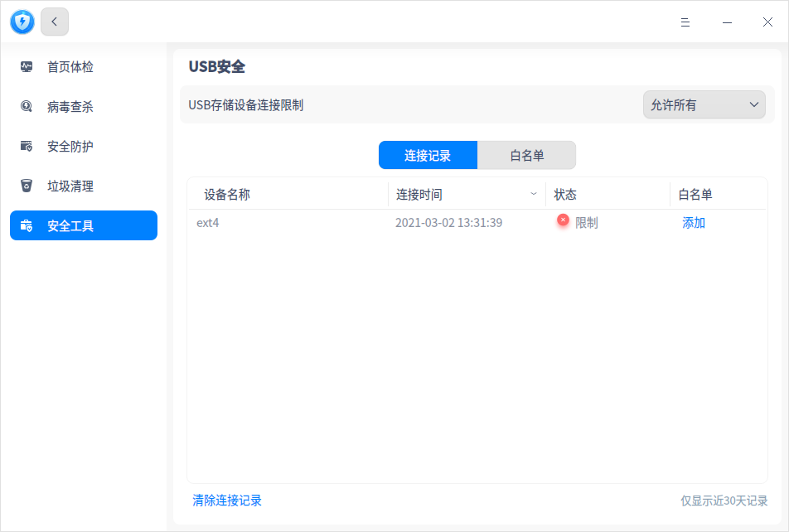Toggle the 连接时间 sort arrow
Viewport: 789px width, 532px height.
534,194
